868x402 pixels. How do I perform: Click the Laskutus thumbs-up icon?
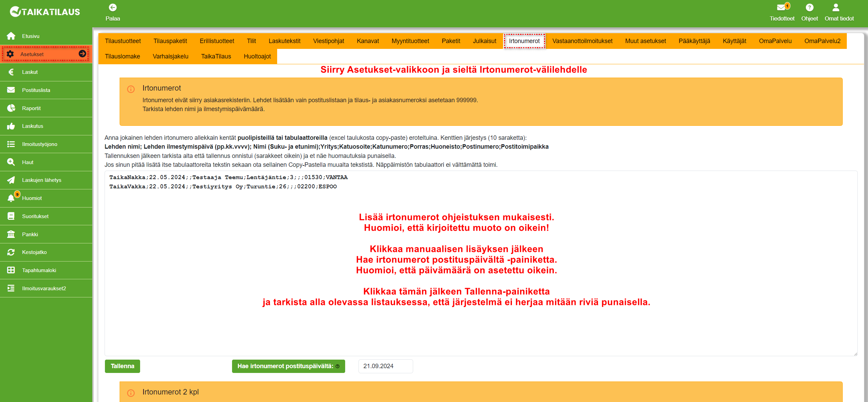pyautogui.click(x=11, y=126)
